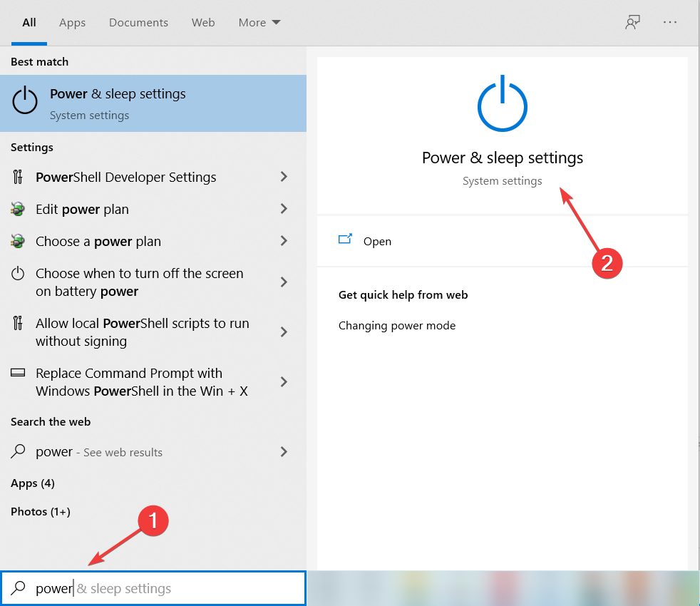Expand chevron for Replace Command Prompt result
The height and width of the screenshot is (606, 700).
pos(284,382)
